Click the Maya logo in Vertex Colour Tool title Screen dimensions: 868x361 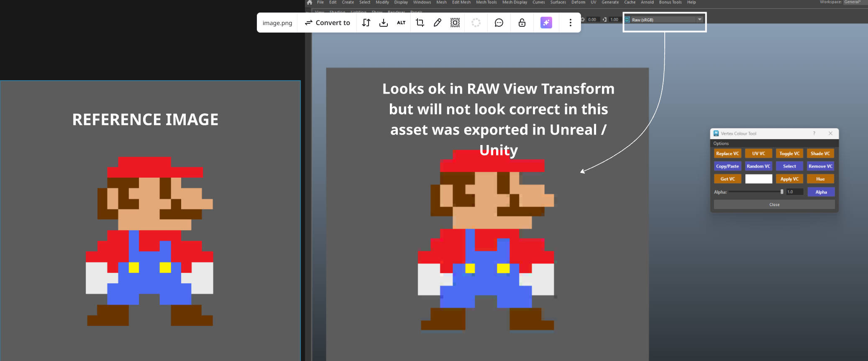[716, 133]
